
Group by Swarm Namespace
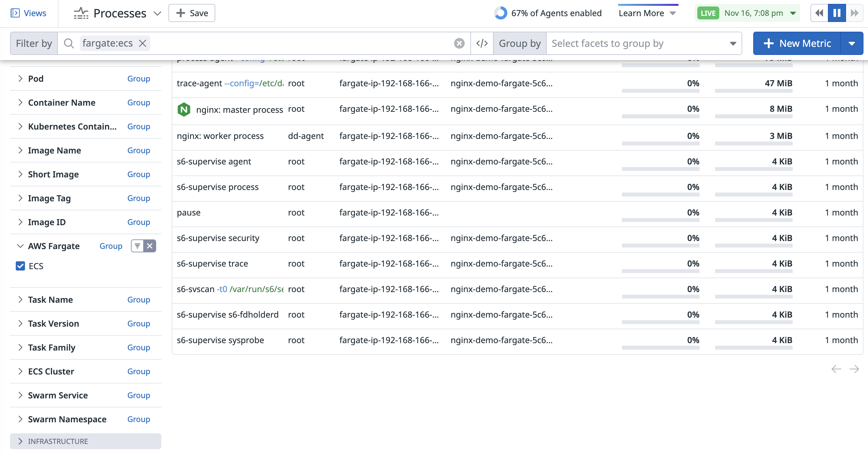[138, 419]
